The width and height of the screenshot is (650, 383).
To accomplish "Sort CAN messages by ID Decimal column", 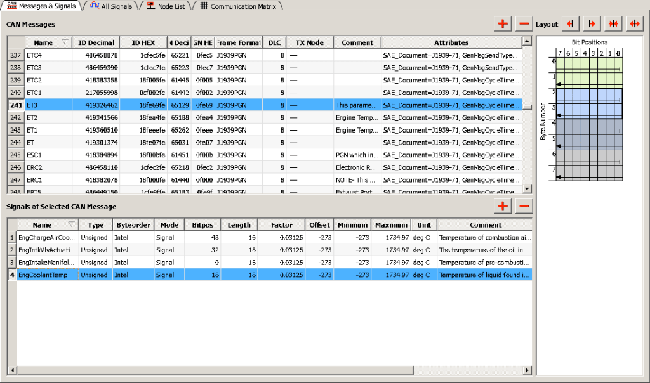I will (x=96, y=42).
